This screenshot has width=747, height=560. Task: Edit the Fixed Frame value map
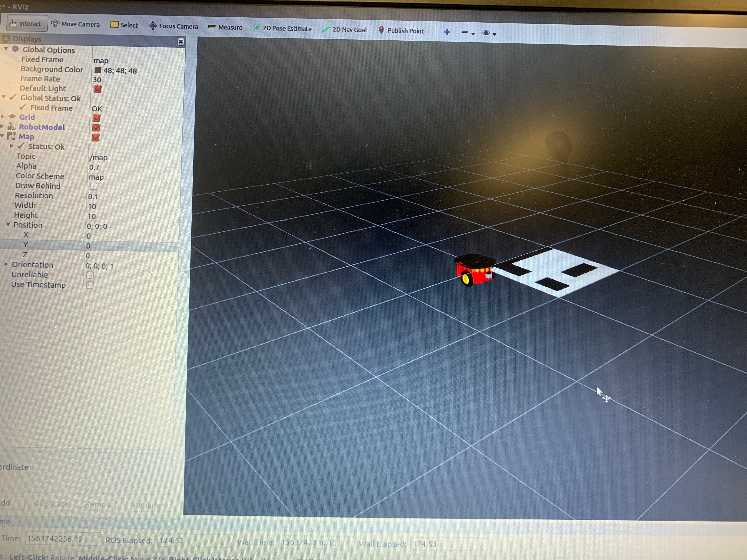click(101, 61)
